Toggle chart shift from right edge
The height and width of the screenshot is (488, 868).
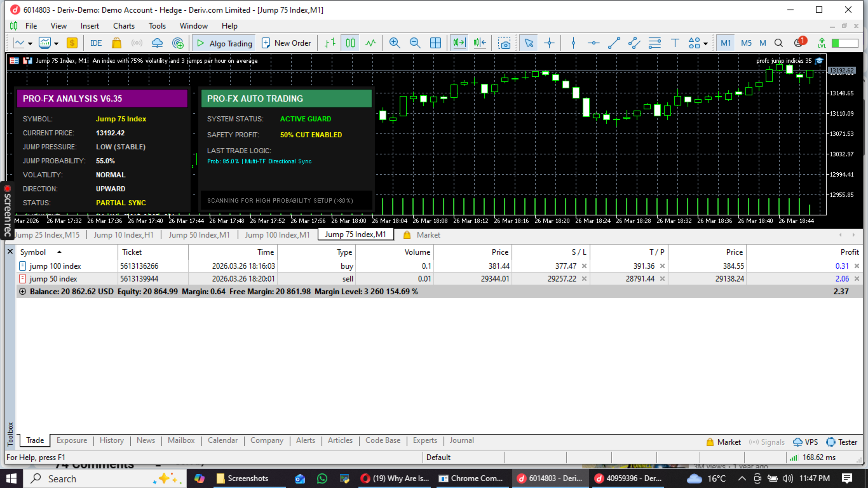(x=479, y=43)
